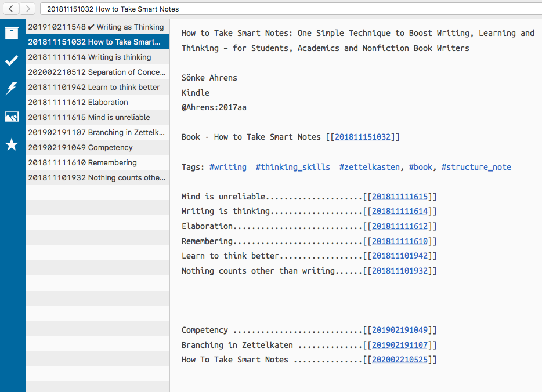Follow link 201811111610 for Remembering

point(400,241)
